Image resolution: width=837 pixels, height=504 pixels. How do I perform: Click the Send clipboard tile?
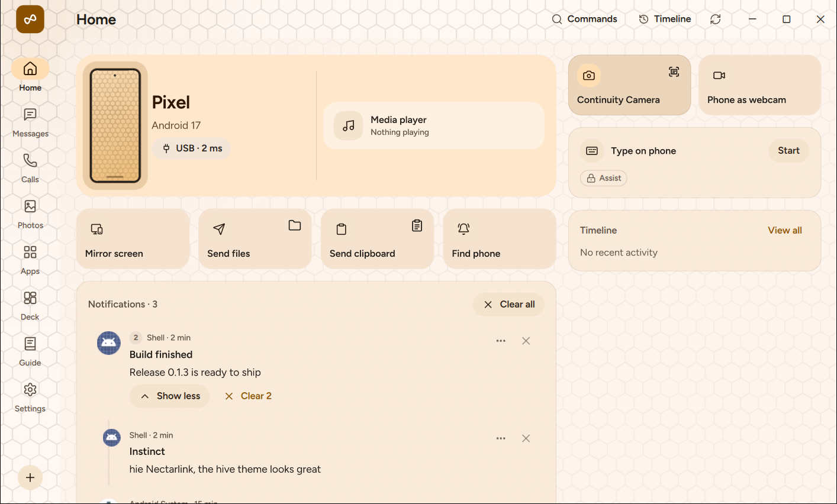point(377,239)
